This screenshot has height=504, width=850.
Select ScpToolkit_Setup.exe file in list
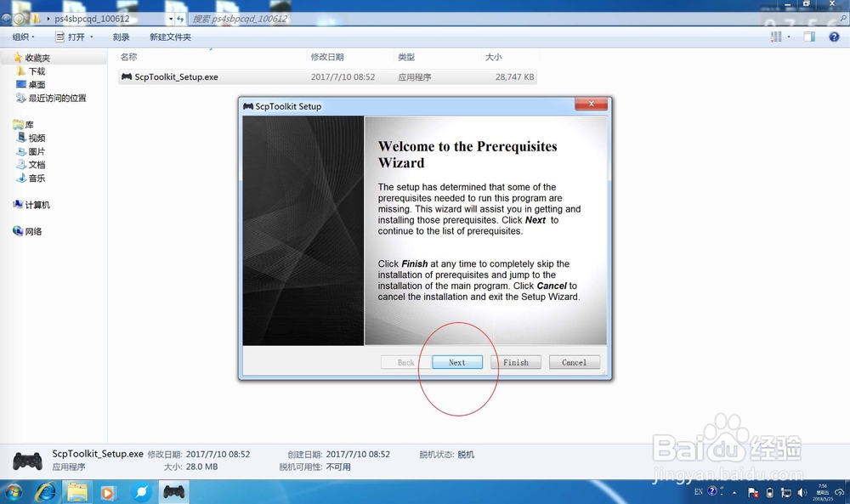tap(327, 77)
